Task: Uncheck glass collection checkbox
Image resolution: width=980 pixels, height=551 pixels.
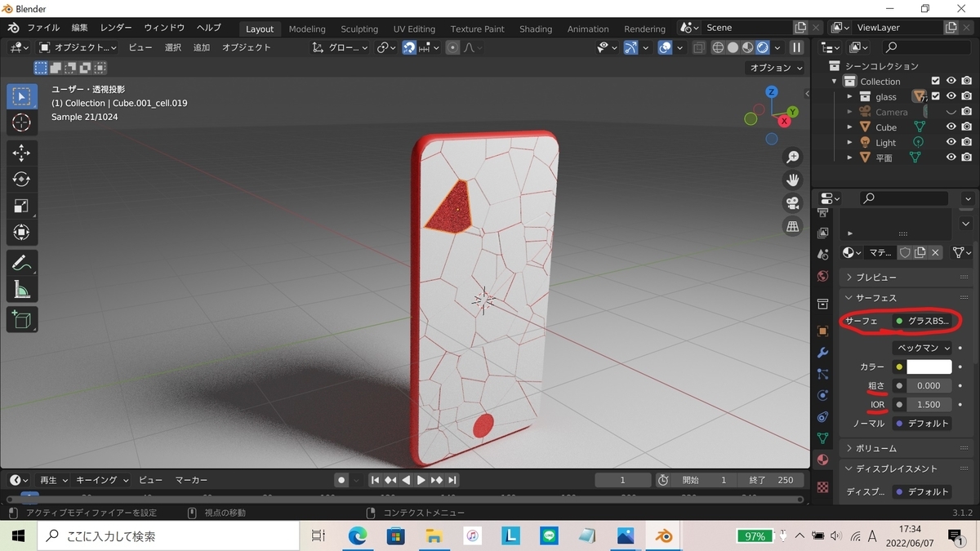Action: pyautogui.click(x=936, y=96)
